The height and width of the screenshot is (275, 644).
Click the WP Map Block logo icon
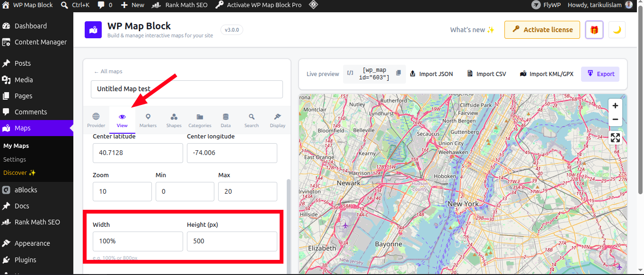(93, 30)
